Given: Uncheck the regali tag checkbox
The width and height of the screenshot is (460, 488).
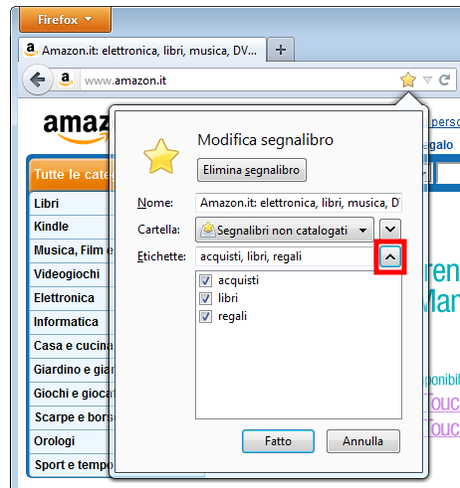Looking at the screenshot, I should point(205,316).
